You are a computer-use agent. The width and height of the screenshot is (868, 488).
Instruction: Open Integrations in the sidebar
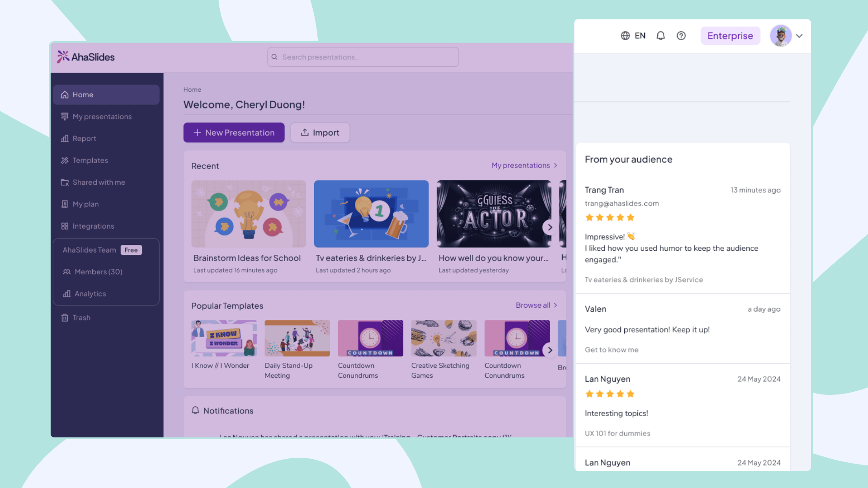tap(93, 226)
